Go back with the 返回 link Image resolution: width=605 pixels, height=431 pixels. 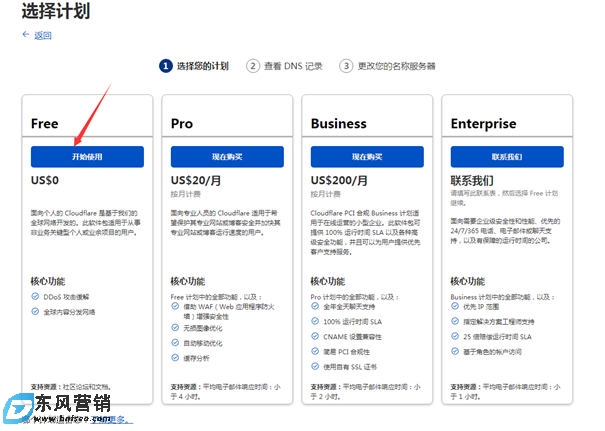[43, 35]
